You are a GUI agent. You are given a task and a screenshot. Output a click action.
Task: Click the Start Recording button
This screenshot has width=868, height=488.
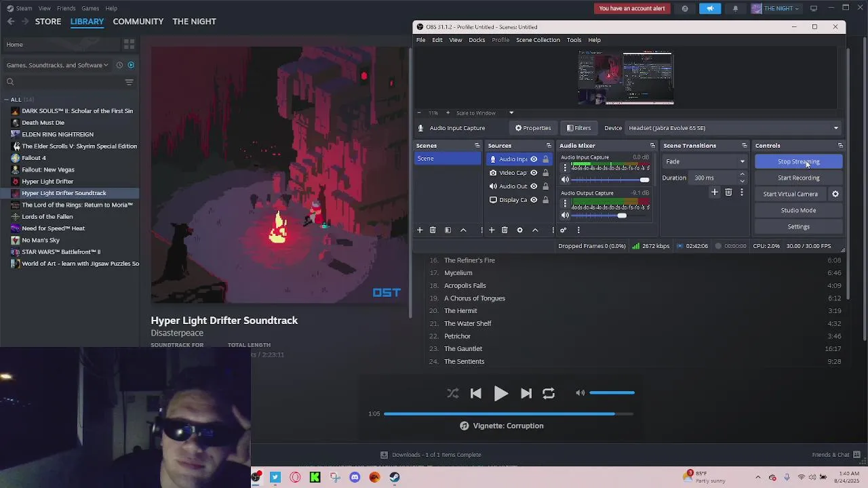(x=798, y=178)
